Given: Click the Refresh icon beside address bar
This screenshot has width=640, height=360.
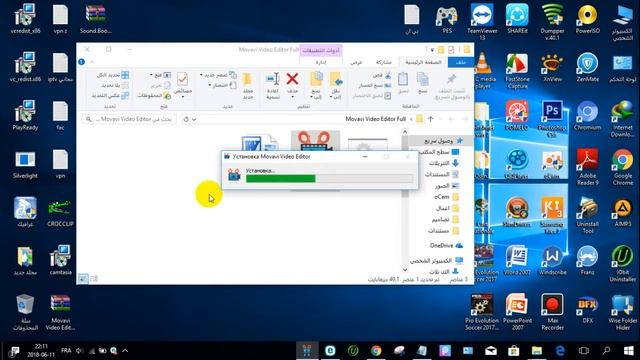Looking at the screenshot, I should pyautogui.click(x=186, y=119).
